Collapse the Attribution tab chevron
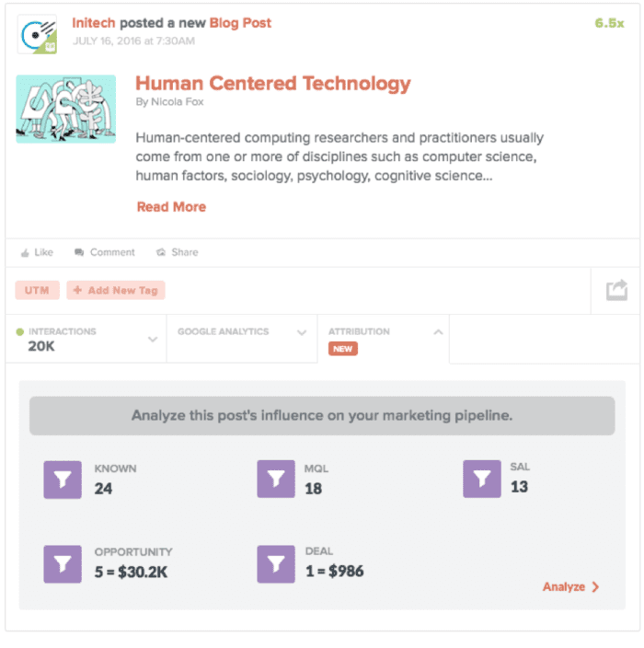Image resolution: width=644 pixels, height=648 pixels. pos(438,332)
